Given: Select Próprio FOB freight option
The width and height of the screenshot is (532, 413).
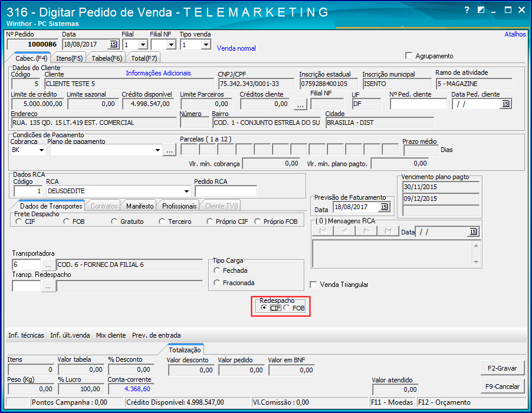Looking at the screenshot, I should point(258,222).
